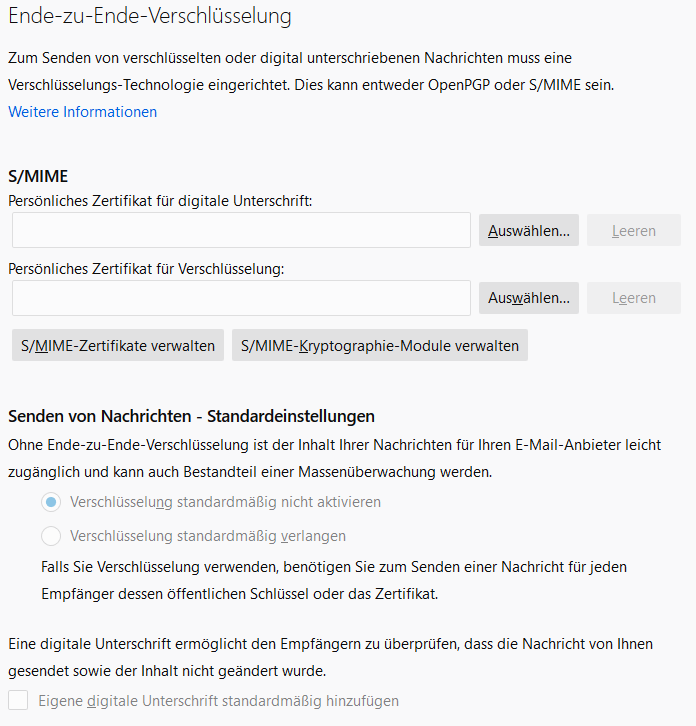The width and height of the screenshot is (696, 726).
Task: Click 'Leeren' beside the encryption certificate field
Action: point(633,298)
